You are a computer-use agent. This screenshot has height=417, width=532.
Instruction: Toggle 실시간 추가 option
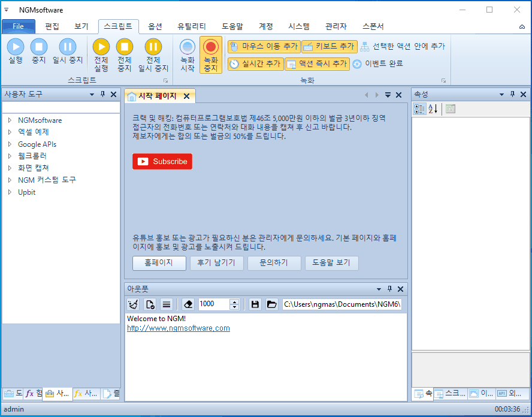tap(255, 64)
